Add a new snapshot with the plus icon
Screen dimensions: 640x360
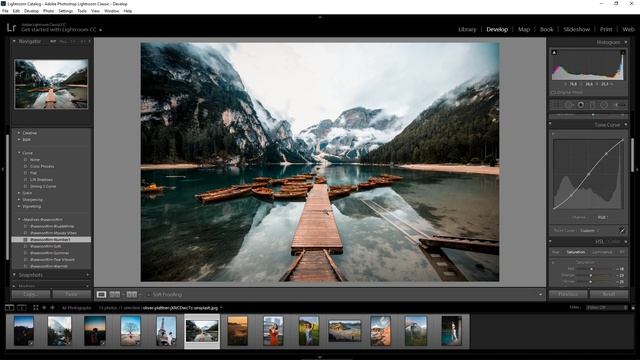(88, 275)
